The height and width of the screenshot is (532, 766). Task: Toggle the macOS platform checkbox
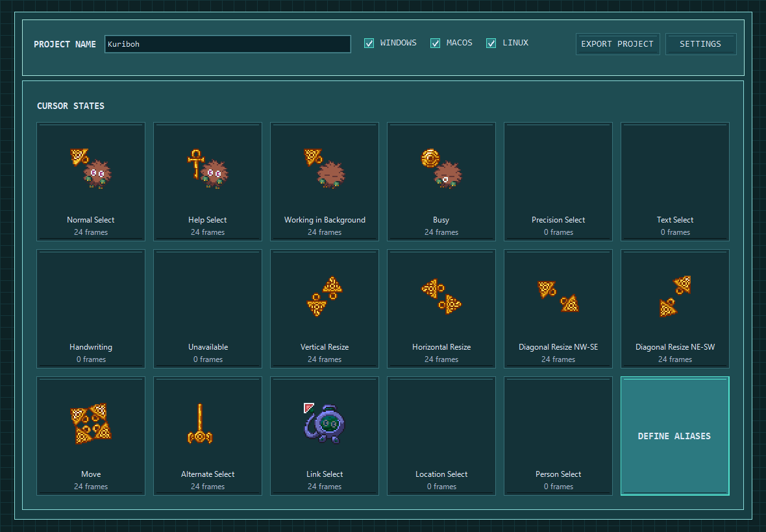pos(435,43)
